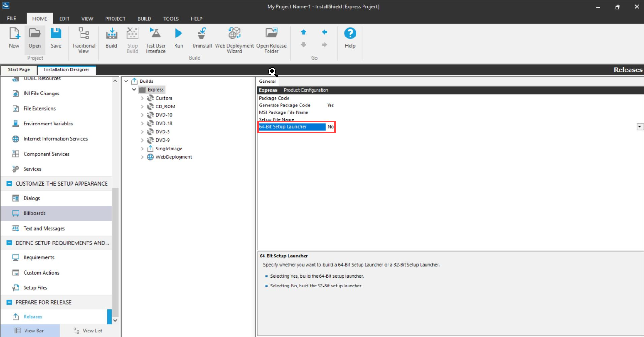Expand the DVD-10 release node

[143, 115]
